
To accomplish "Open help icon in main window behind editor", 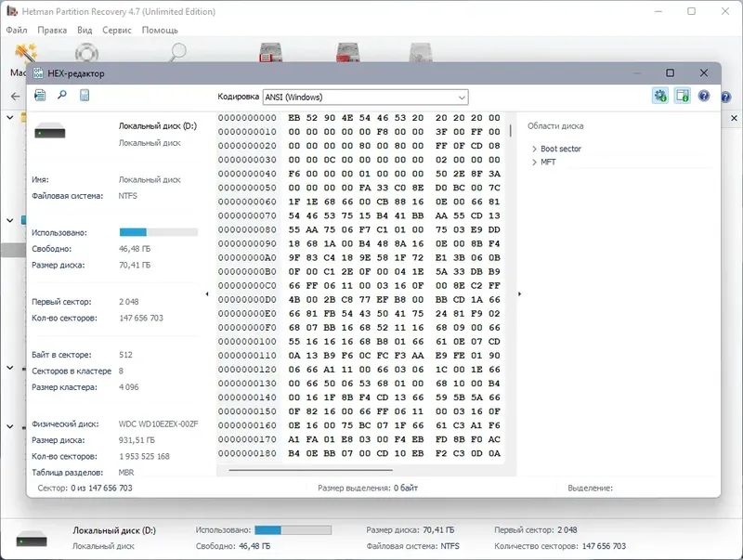I will (x=726, y=98).
